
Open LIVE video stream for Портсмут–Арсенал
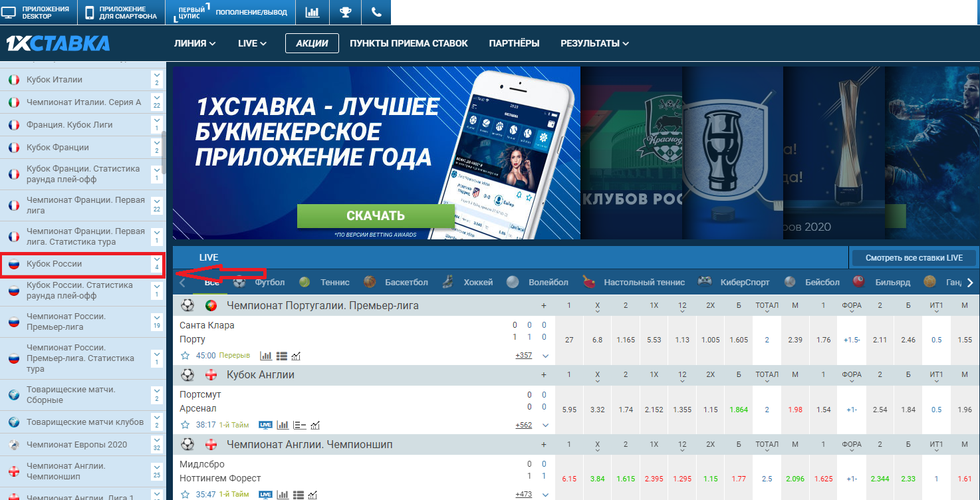tap(266, 425)
